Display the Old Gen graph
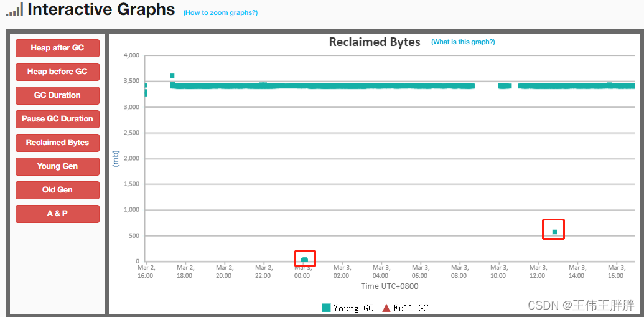The height and width of the screenshot is (317, 644). pos(57,190)
